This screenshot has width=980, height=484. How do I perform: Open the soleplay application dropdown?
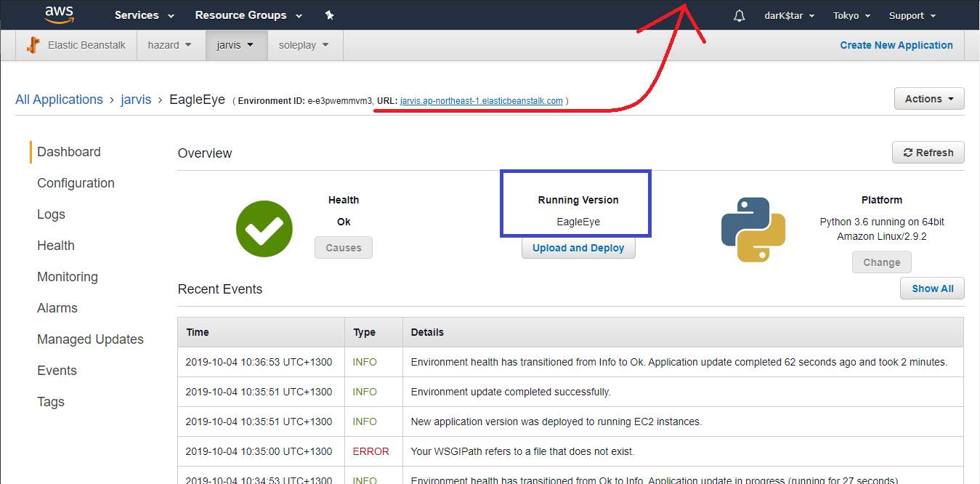point(304,45)
